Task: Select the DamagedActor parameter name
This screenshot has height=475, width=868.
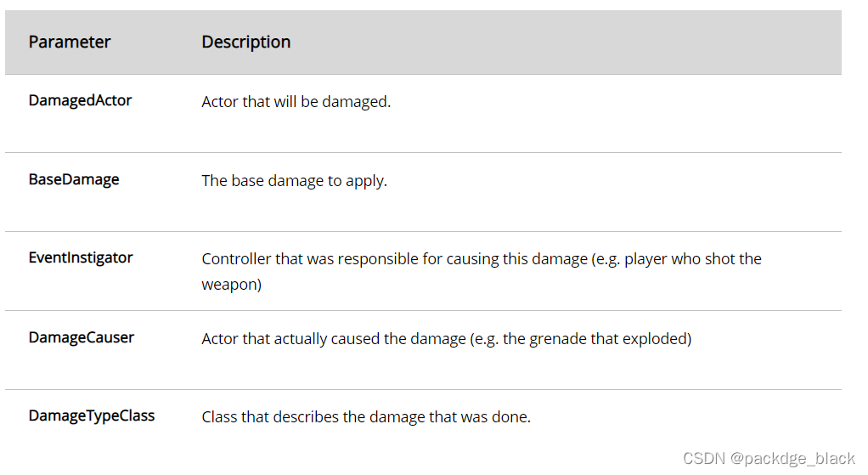Action: coord(81,101)
